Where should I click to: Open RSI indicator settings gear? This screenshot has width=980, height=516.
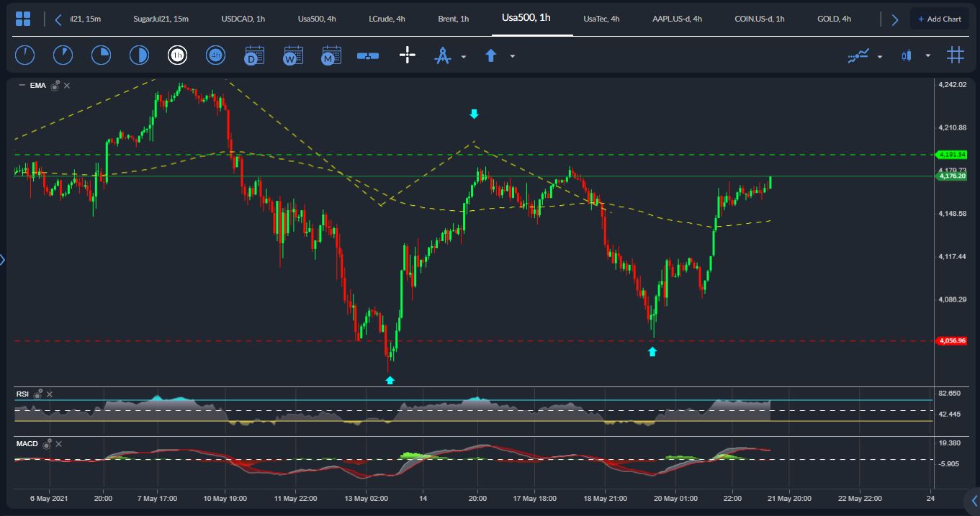[x=38, y=394]
